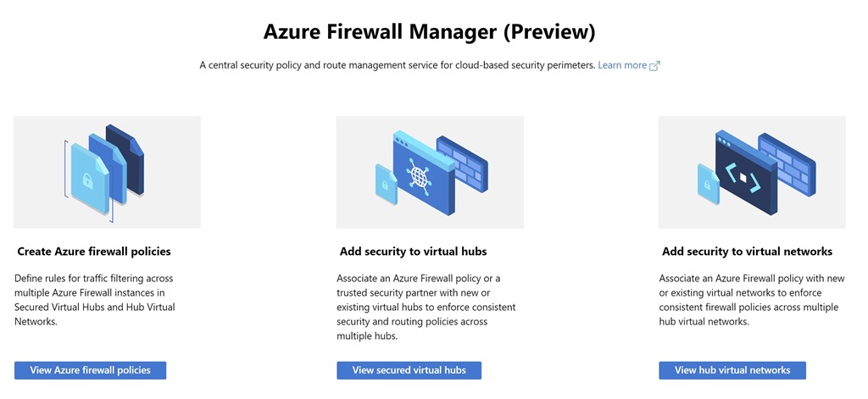Click the Azure Firewall Manager (Preview) title
This screenshot has height=399, width=868.
(430, 32)
